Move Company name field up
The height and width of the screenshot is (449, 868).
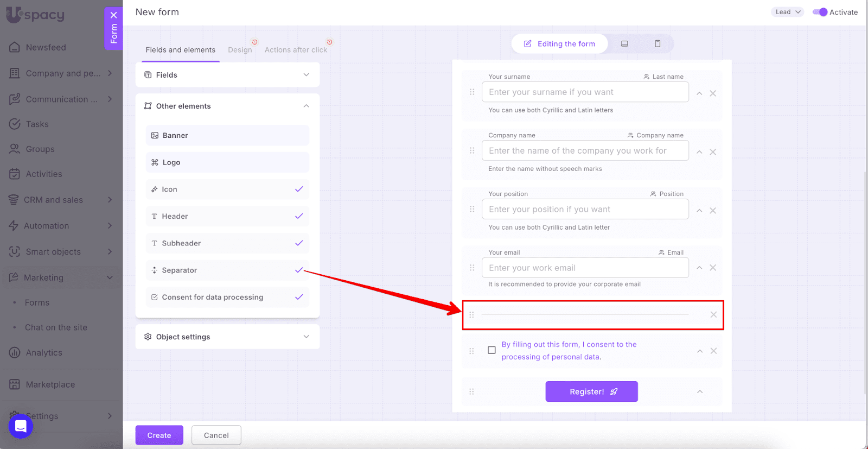(x=699, y=152)
